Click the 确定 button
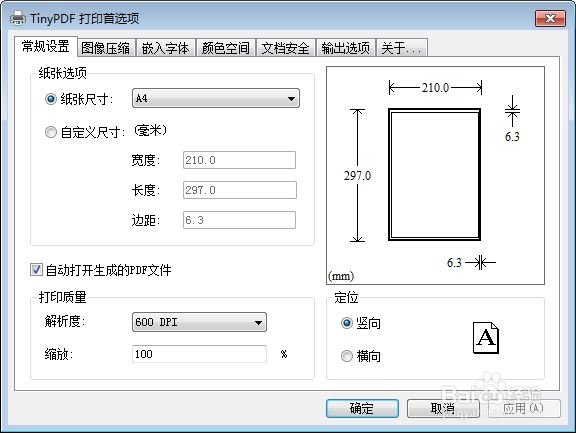 (362, 408)
